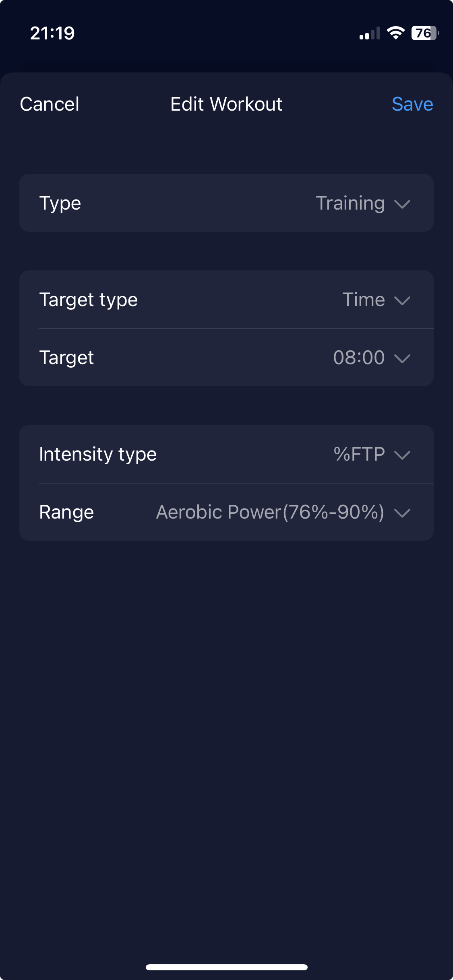Viewport: 453px width, 980px height.
Task: Select the Target row label
Action: point(66,358)
